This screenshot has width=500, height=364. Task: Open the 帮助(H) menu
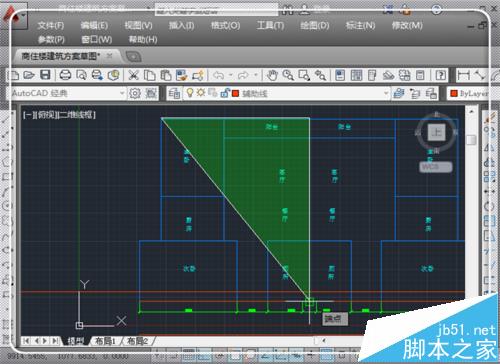[x=143, y=40]
